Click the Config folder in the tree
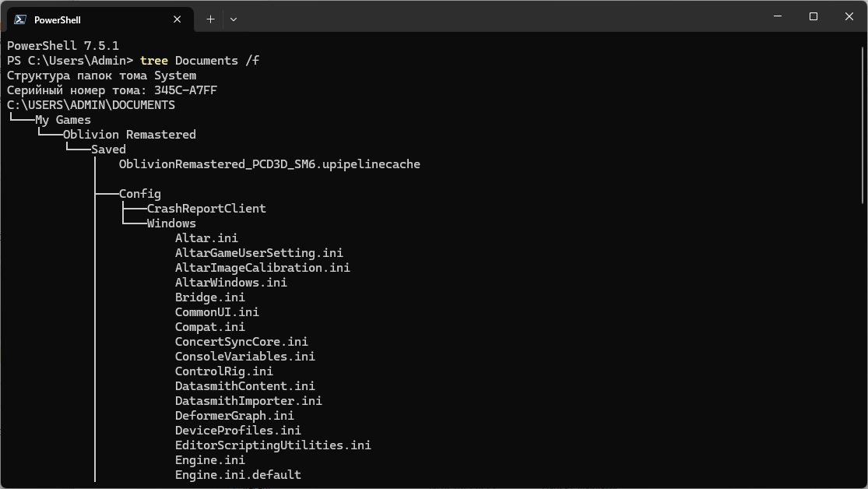The image size is (868, 489). [x=140, y=194]
